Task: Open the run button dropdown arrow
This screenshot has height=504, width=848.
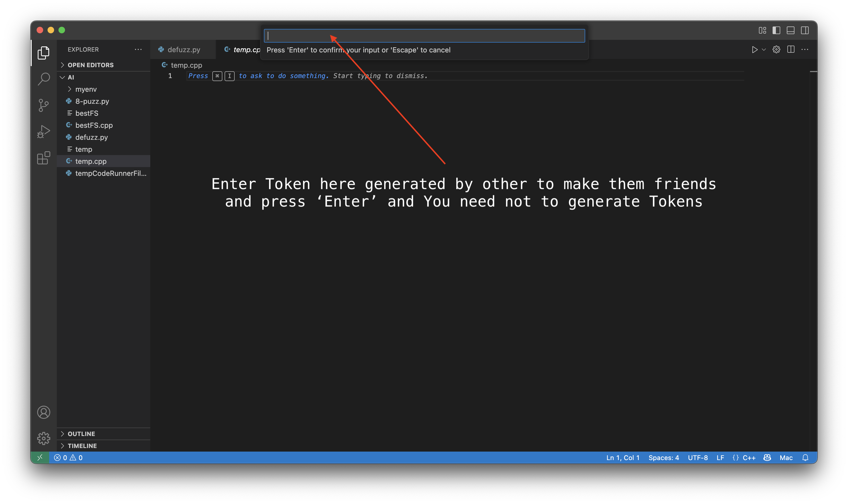Action: [764, 50]
